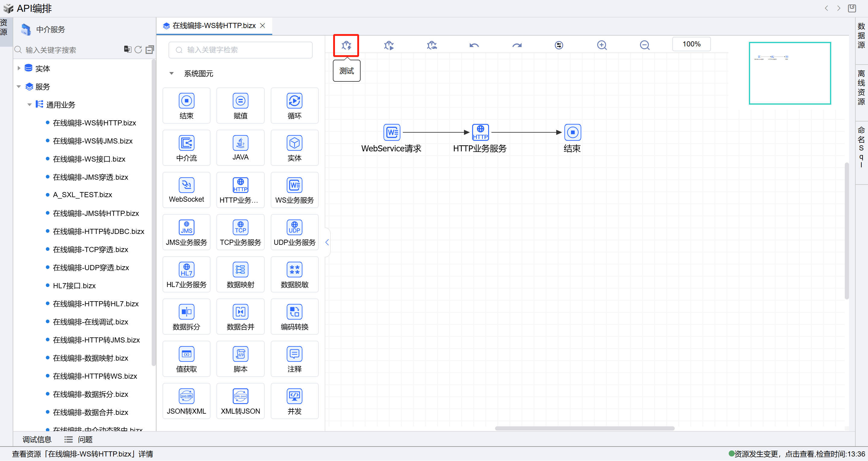
Task: Click the 100% zoom level box
Action: [691, 44]
